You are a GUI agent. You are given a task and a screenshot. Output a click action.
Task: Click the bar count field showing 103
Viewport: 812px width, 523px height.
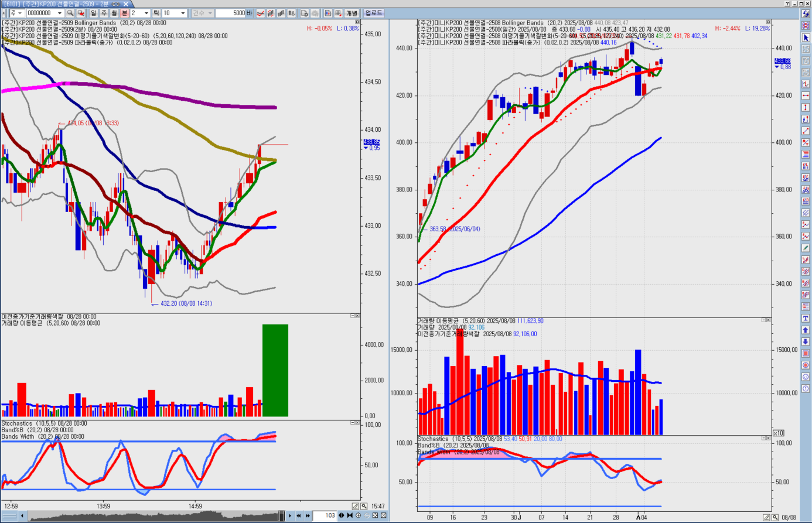point(325,515)
